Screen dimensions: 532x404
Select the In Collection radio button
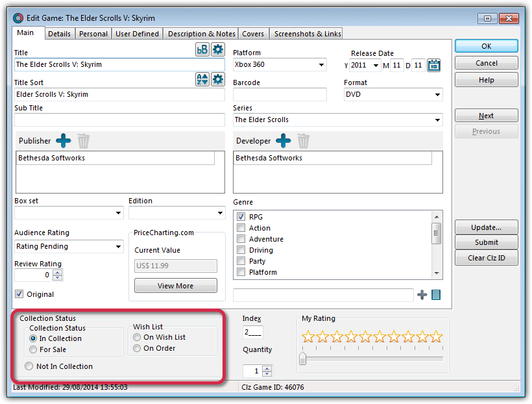(33, 338)
